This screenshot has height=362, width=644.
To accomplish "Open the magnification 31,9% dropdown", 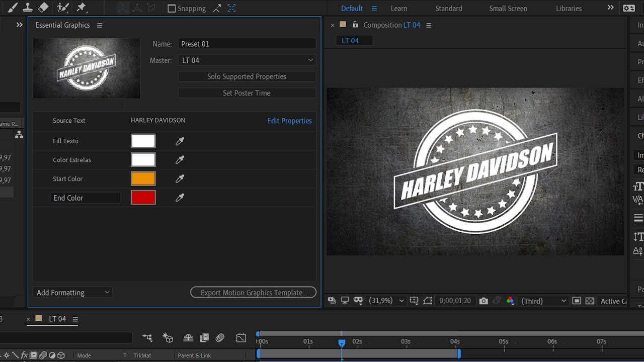I will 386,301.
